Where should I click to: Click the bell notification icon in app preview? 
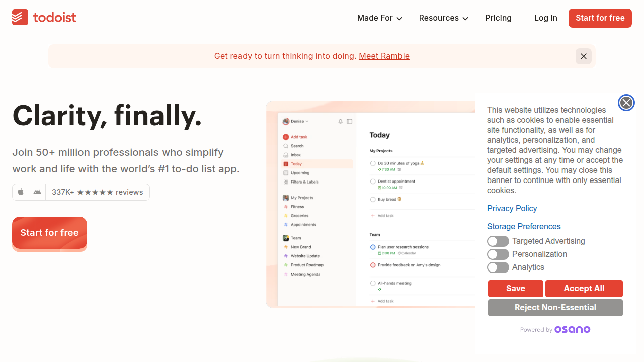341,121
